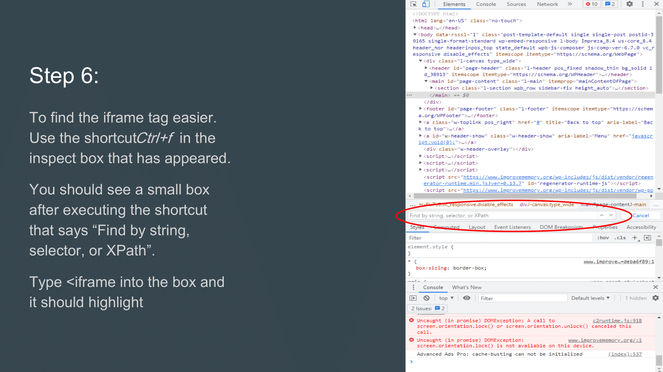The width and height of the screenshot is (663, 372).
Task: Open the DOM Breakpoints tab
Action: [x=561, y=227]
